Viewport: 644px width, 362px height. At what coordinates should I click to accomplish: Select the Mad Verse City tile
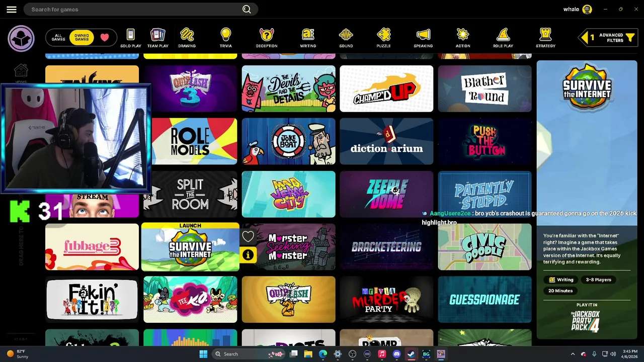click(x=288, y=194)
